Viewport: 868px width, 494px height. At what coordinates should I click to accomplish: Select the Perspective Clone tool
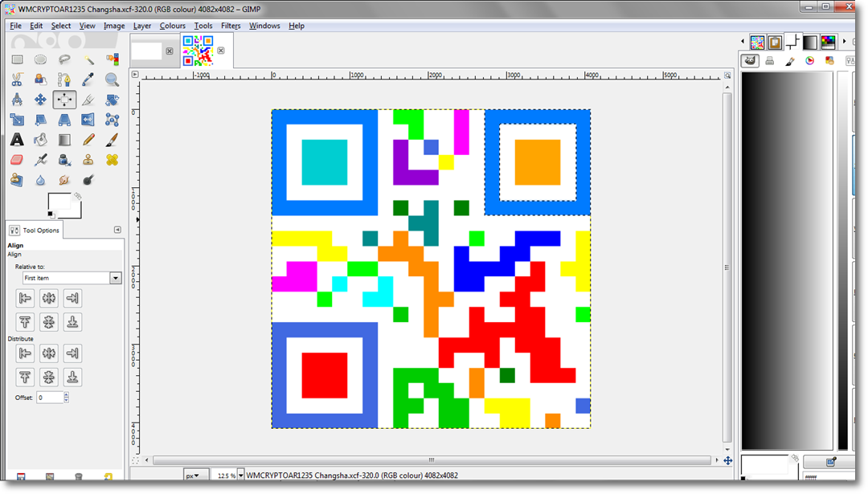click(17, 180)
